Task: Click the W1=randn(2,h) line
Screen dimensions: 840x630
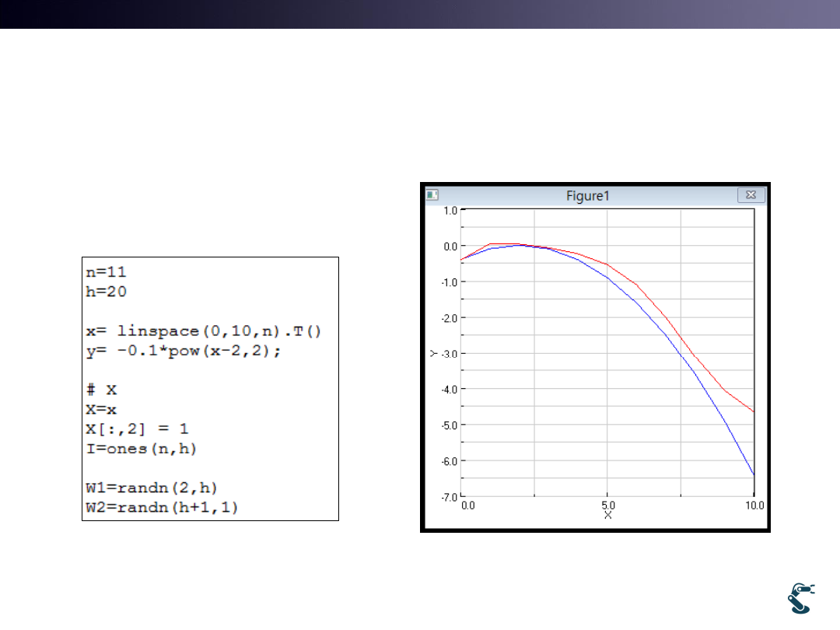Action: pos(152,488)
